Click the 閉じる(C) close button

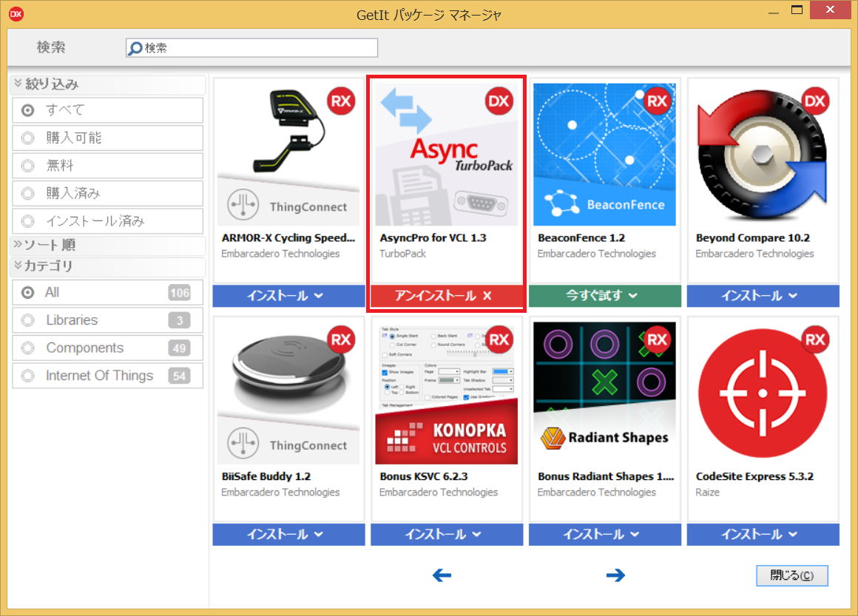point(791,575)
